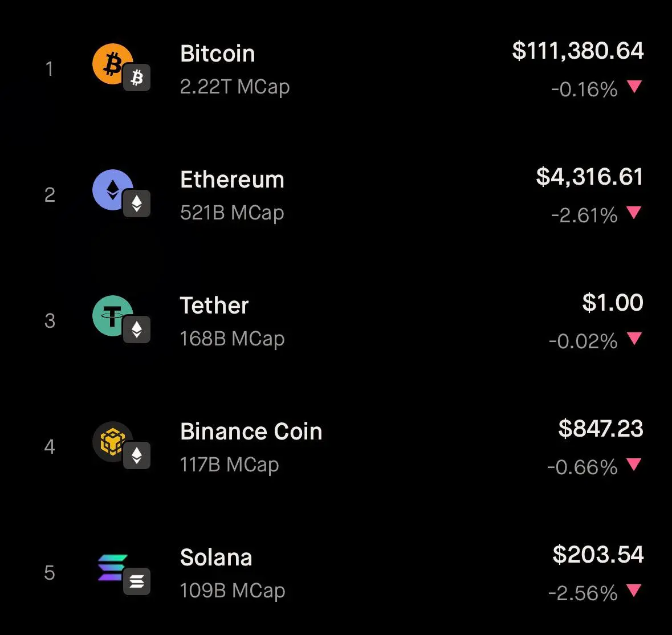Image resolution: width=672 pixels, height=635 pixels.
Task: Click Solana network badge on Solana row
Action: tap(137, 581)
